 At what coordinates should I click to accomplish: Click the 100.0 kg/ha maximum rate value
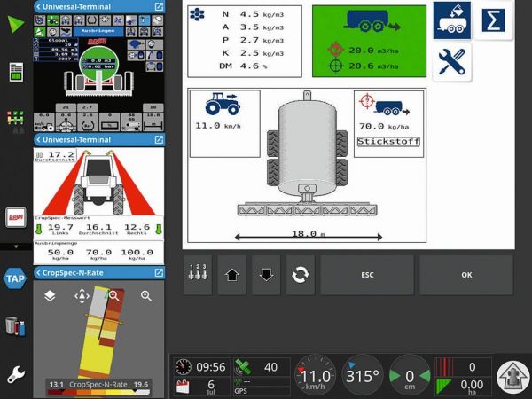137,254
